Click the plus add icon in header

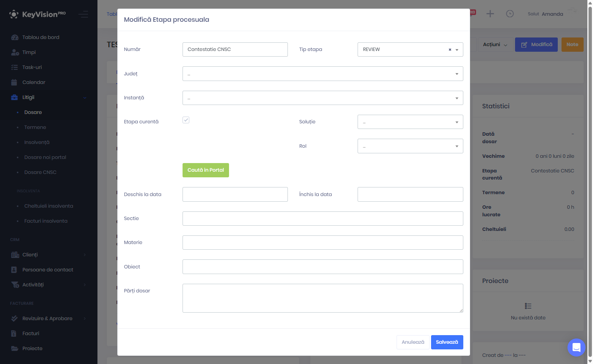pos(490,14)
